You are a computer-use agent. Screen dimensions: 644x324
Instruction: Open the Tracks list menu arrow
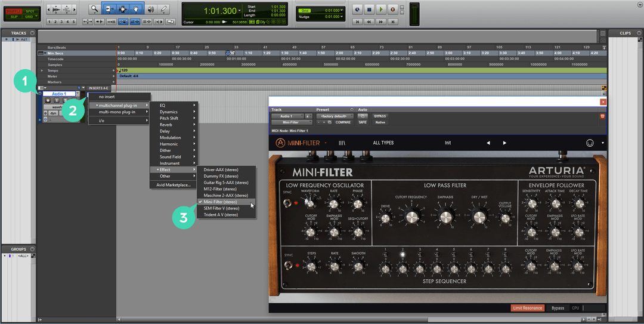(x=32, y=33)
